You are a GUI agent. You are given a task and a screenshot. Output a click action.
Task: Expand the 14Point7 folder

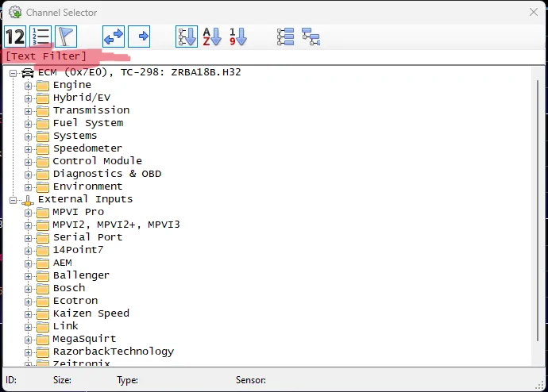point(28,251)
